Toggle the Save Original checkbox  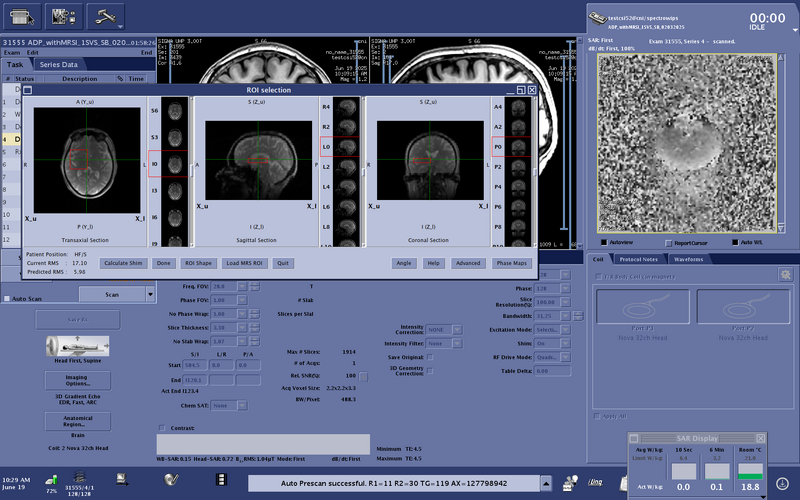430,357
